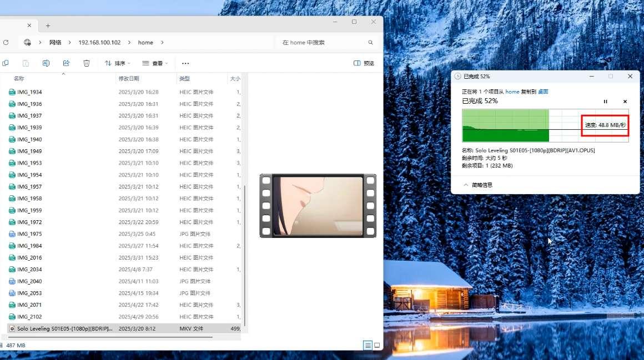Select the Copy icon in the toolbar
This screenshot has height=360, width=644.
[6, 63]
